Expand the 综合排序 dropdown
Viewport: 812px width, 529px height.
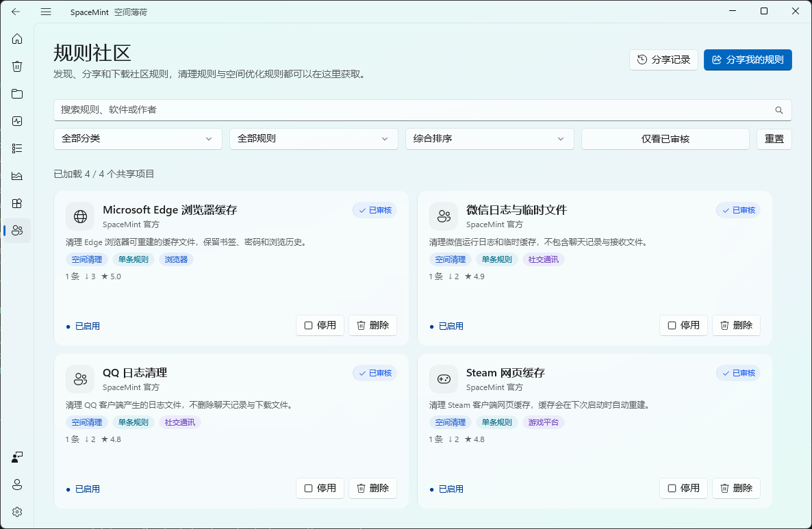pyautogui.click(x=490, y=139)
